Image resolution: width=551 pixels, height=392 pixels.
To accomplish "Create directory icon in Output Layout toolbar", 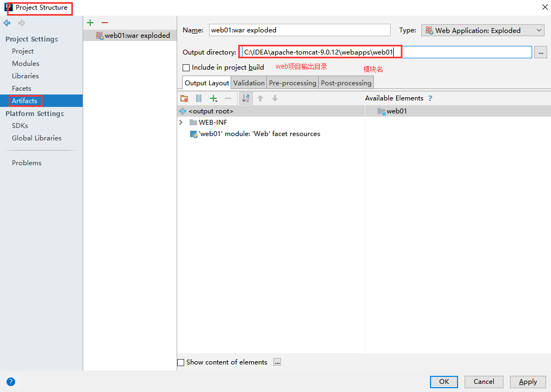I will (x=184, y=99).
